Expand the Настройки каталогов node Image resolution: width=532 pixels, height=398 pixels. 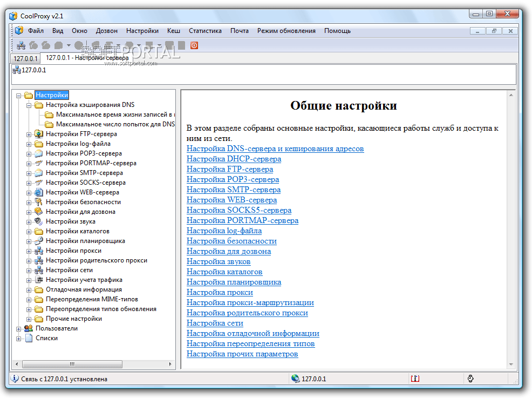pos(29,232)
